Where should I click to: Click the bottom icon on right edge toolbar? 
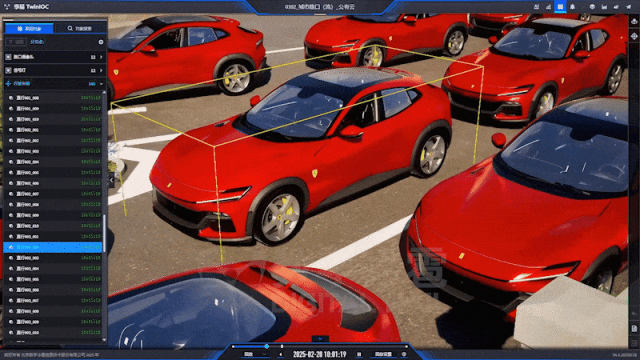634,342
